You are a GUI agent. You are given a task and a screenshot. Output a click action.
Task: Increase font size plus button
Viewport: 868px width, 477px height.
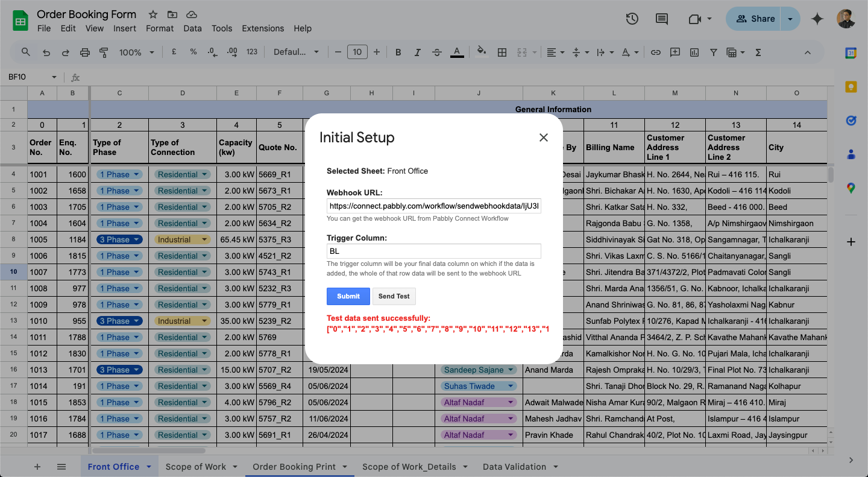click(x=377, y=52)
